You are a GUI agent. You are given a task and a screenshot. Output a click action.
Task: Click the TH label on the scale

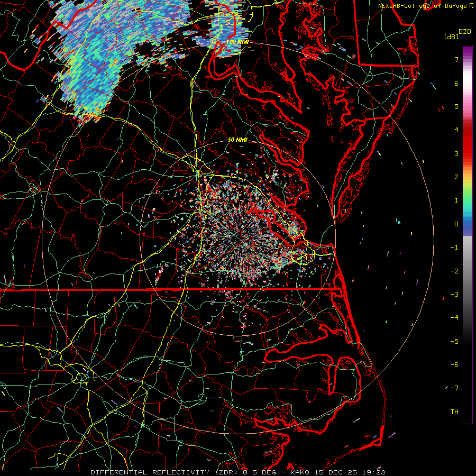454,412
